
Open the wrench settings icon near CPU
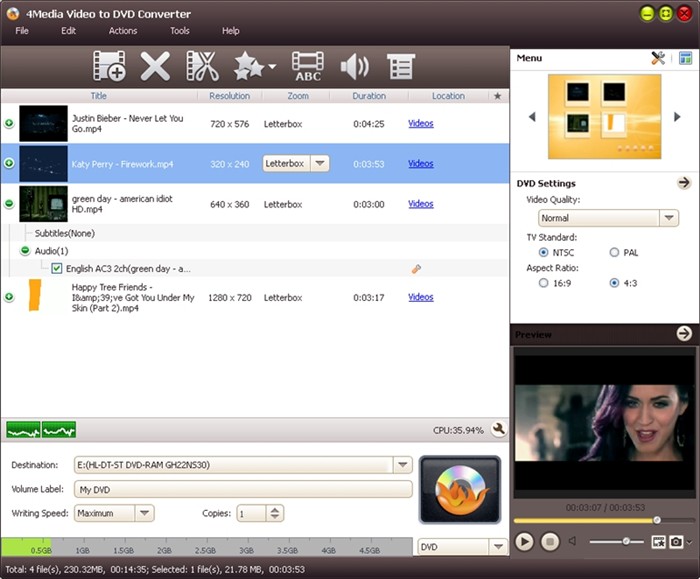point(498,429)
